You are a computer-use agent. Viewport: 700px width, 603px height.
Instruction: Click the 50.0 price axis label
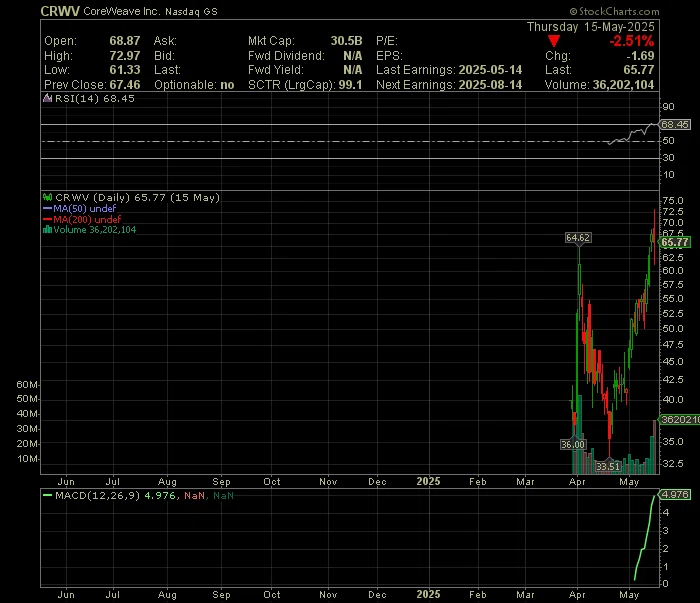point(673,329)
